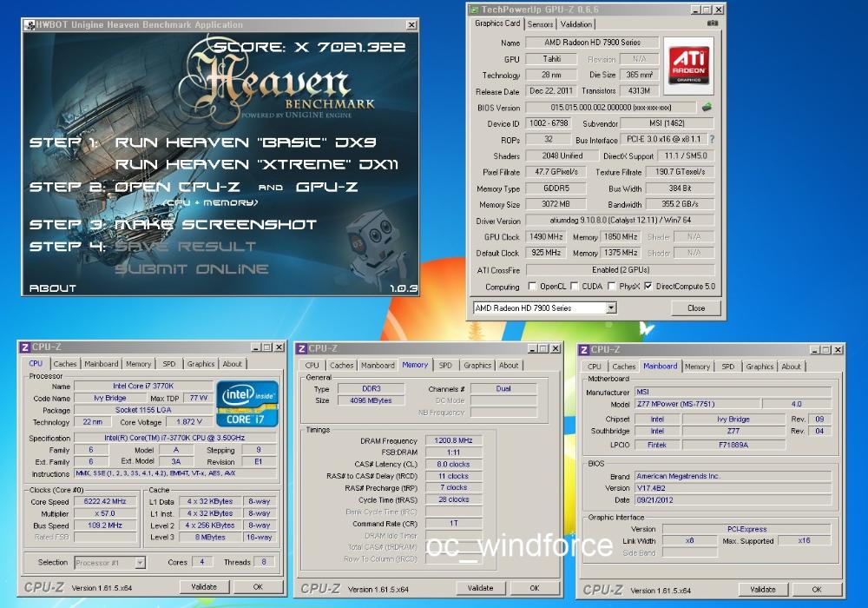Click the DRAM Frequency 1200.8 MHz value

click(x=453, y=440)
